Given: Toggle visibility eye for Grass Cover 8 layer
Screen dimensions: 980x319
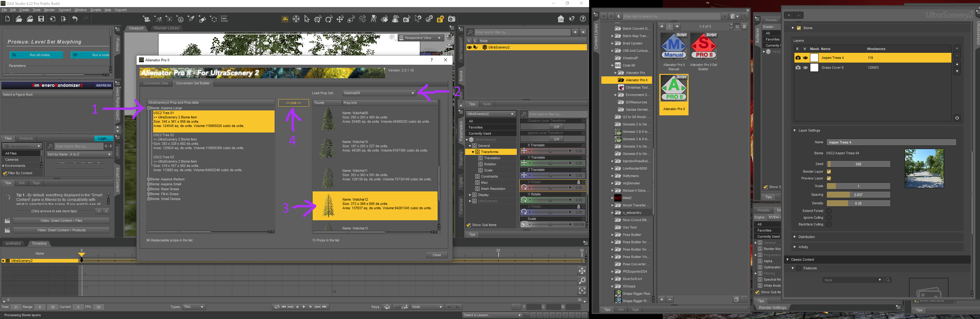Looking at the screenshot, I should pyautogui.click(x=805, y=68).
